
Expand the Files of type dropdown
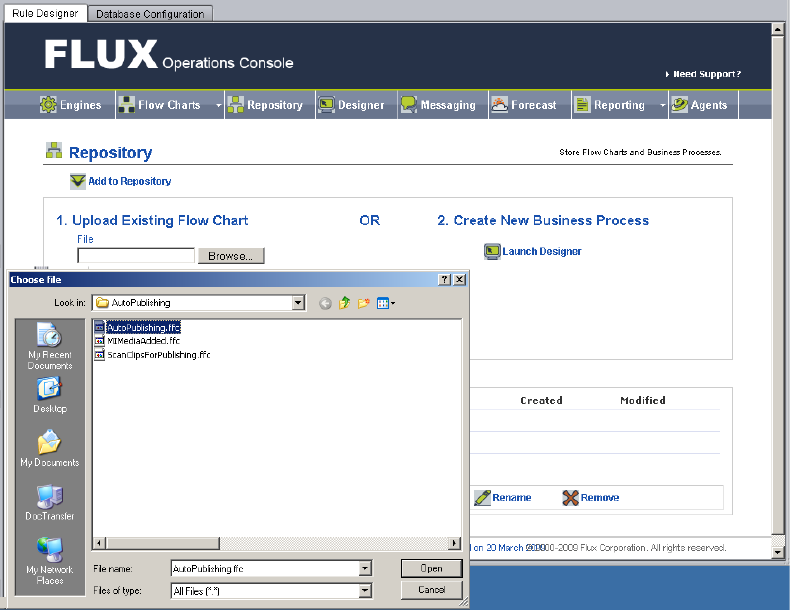pyautogui.click(x=365, y=591)
